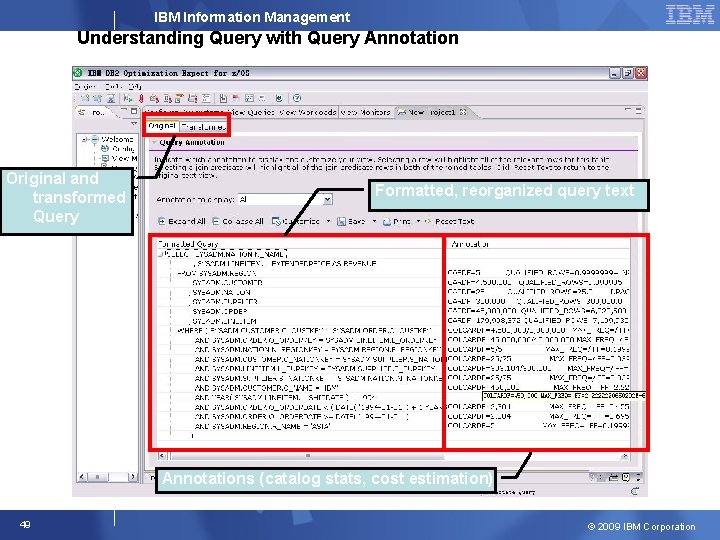
Task: Select the SYSADM.SUPPLIER row
Action: tap(225, 302)
